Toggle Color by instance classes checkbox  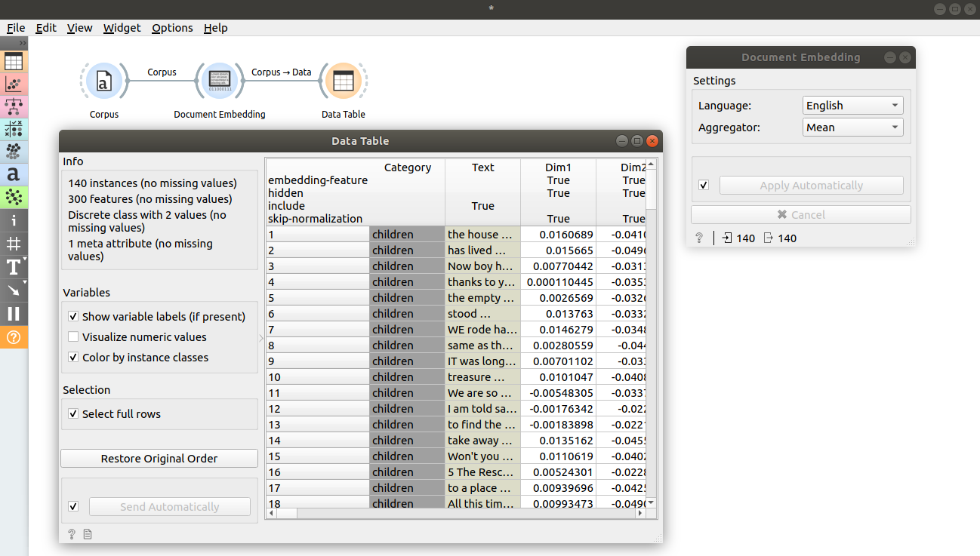[73, 358]
